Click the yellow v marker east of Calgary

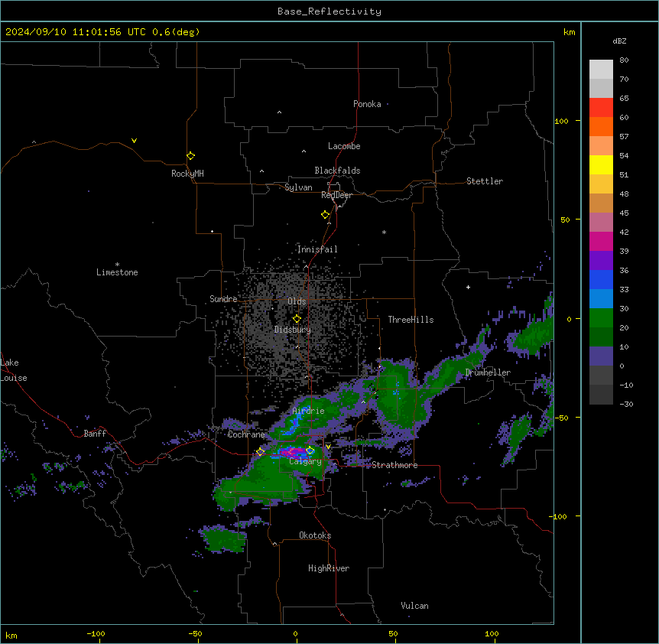pos(328,447)
